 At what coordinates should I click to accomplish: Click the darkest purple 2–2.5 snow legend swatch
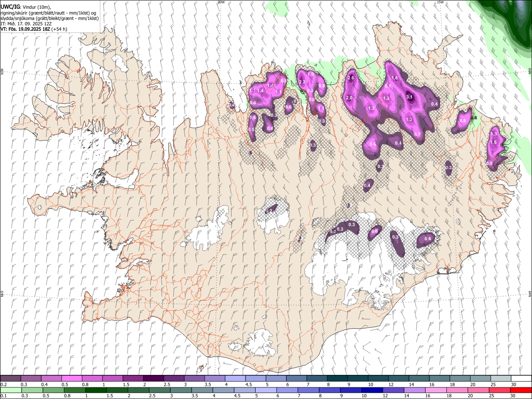tap(153, 379)
